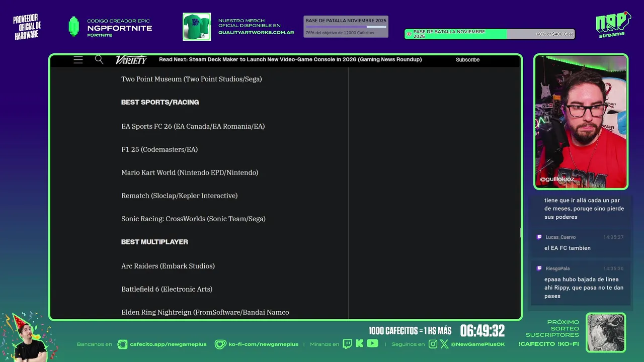644x362 pixels.
Task: Click the ko-fi.com/newgameplus text
Action: [x=263, y=344]
